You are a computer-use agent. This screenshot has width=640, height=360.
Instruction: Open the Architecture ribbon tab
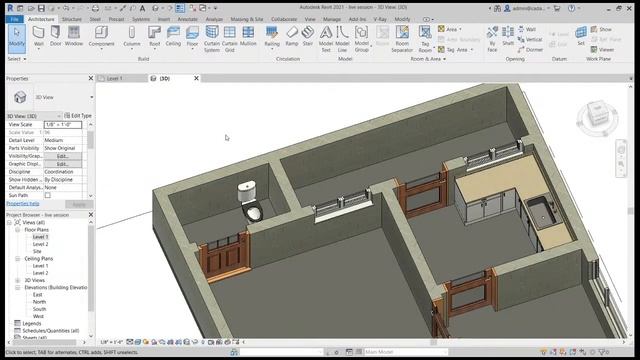pyautogui.click(x=41, y=19)
